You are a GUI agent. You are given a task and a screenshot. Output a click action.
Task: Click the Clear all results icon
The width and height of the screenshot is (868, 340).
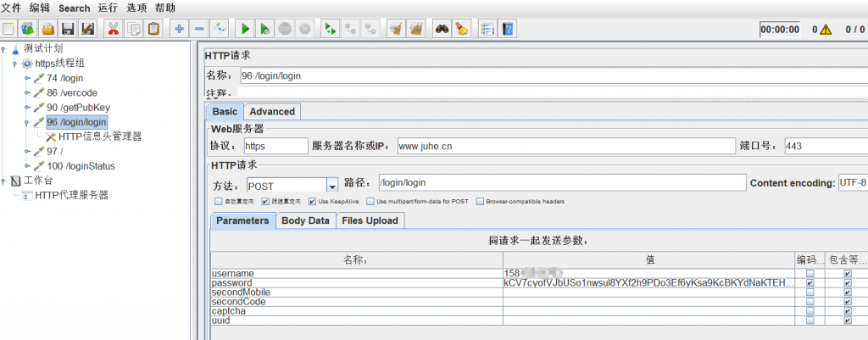[415, 28]
